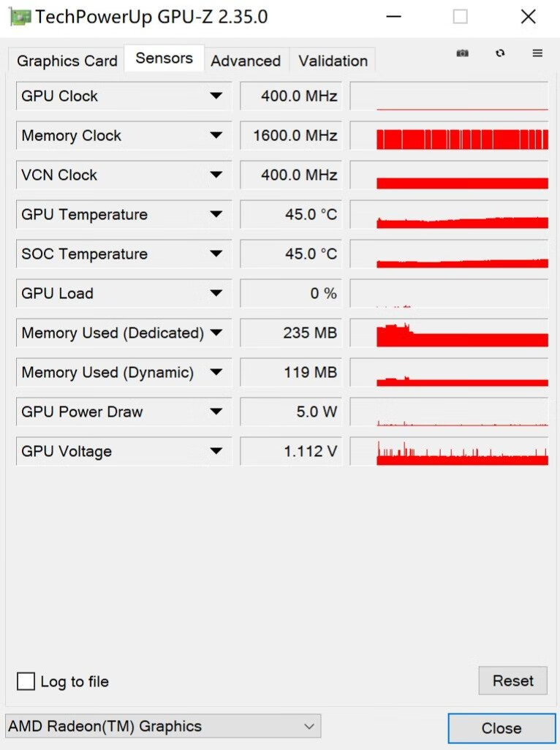Viewport: 560px width, 750px height.
Task: Open the Validation tab
Action: 333,61
